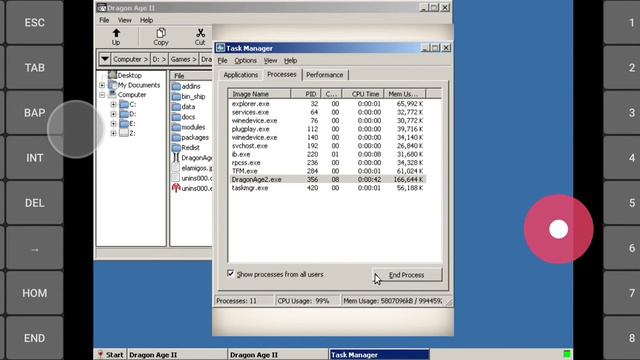Click the File column header in file list
Image resolution: width=640 pixels, height=360 pixels.
click(x=191, y=76)
